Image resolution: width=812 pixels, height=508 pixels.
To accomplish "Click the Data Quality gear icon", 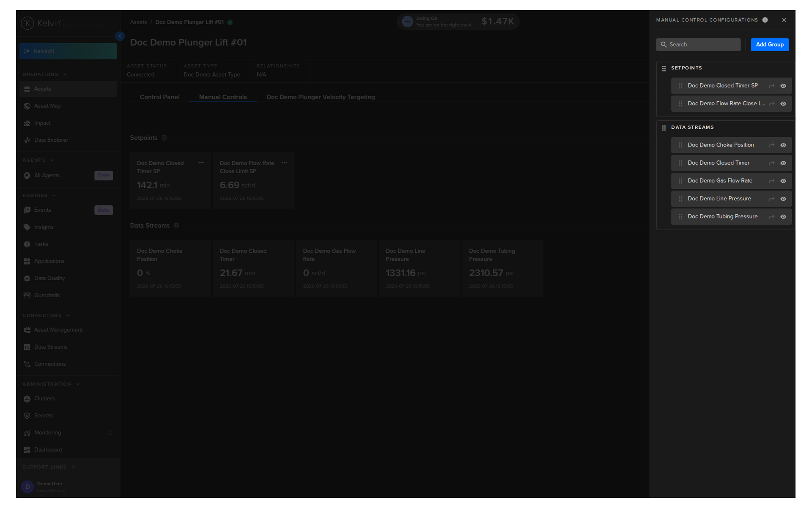I will tap(27, 279).
